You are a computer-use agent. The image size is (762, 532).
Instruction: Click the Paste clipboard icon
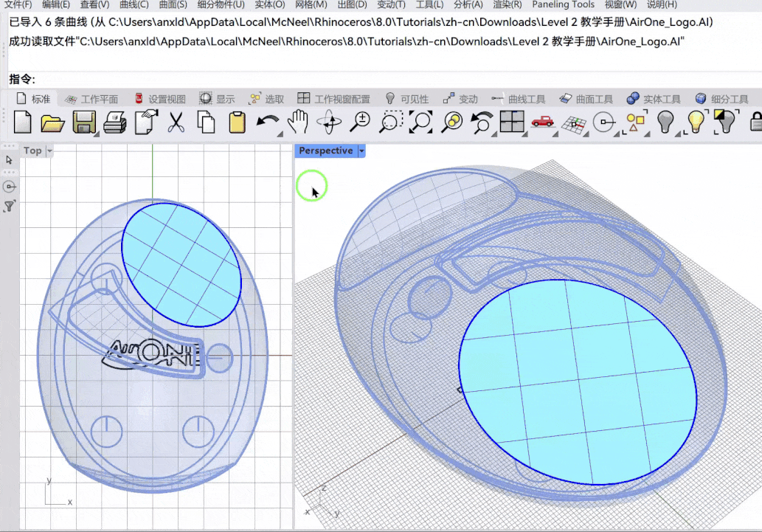point(237,122)
